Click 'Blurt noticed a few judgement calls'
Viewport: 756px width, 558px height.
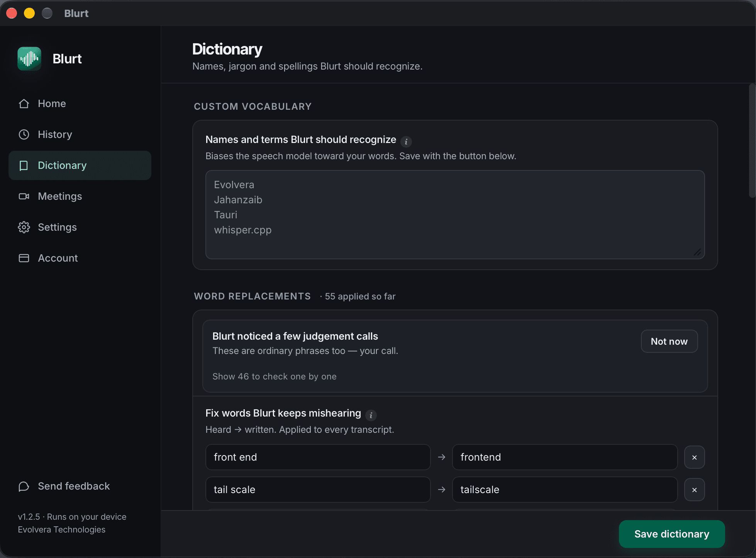click(295, 336)
